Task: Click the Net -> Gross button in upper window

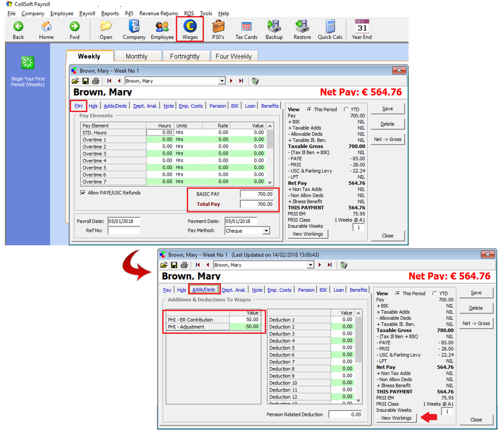Action: click(x=387, y=139)
